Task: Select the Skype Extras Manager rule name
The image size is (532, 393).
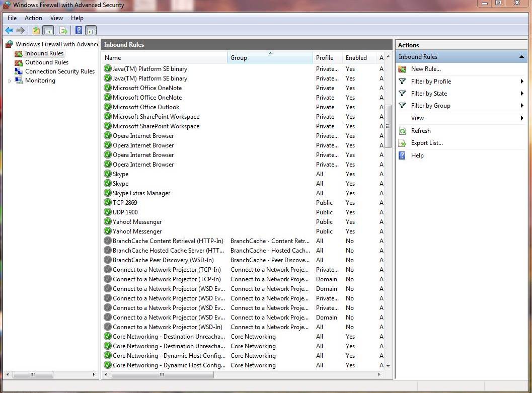Action: [141, 193]
